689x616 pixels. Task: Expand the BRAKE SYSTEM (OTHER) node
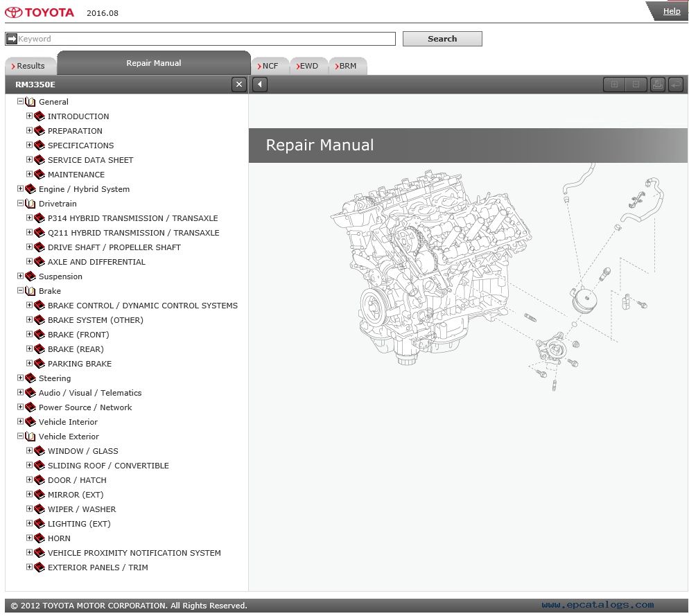pos(29,319)
